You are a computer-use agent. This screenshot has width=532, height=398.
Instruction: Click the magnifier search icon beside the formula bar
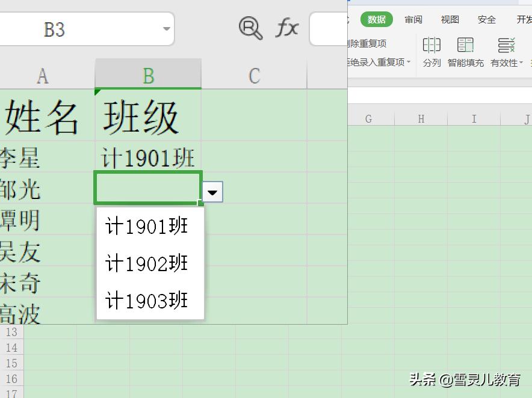250,28
